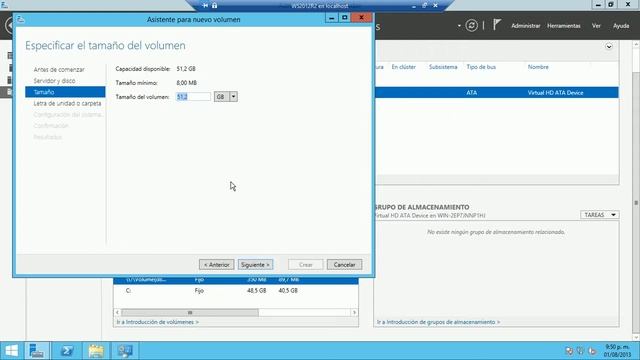The width and height of the screenshot is (640, 360).
Task: Open the Administrar menu
Action: (526, 26)
